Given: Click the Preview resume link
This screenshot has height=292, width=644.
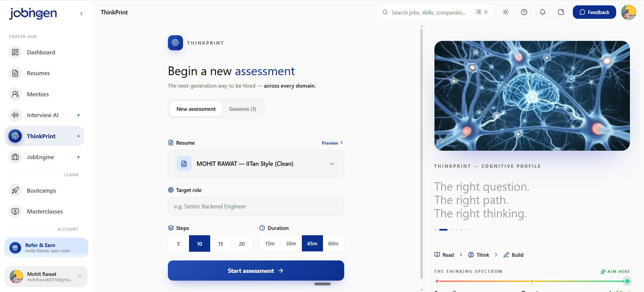Looking at the screenshot, I should click(x=332, y=143).
